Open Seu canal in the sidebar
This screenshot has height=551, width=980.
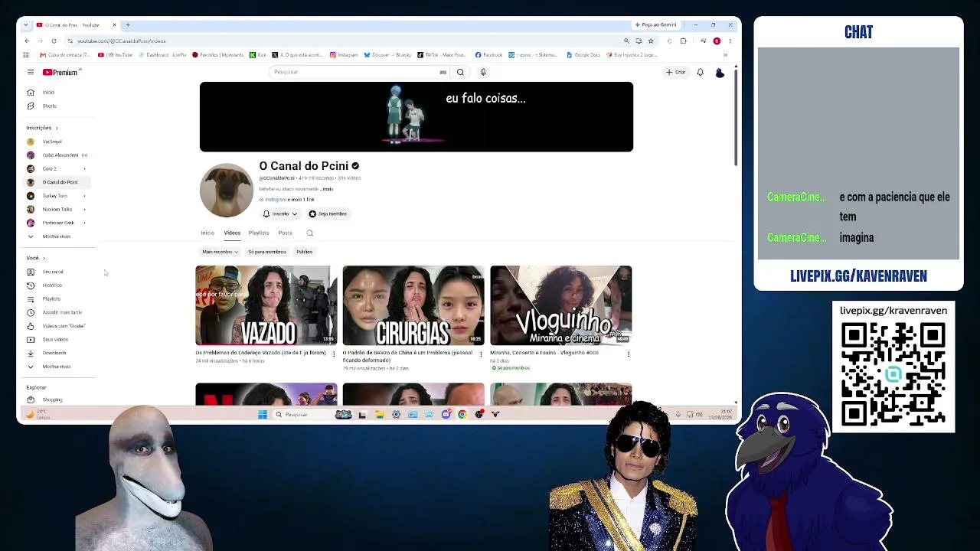(x=53, y=272)
